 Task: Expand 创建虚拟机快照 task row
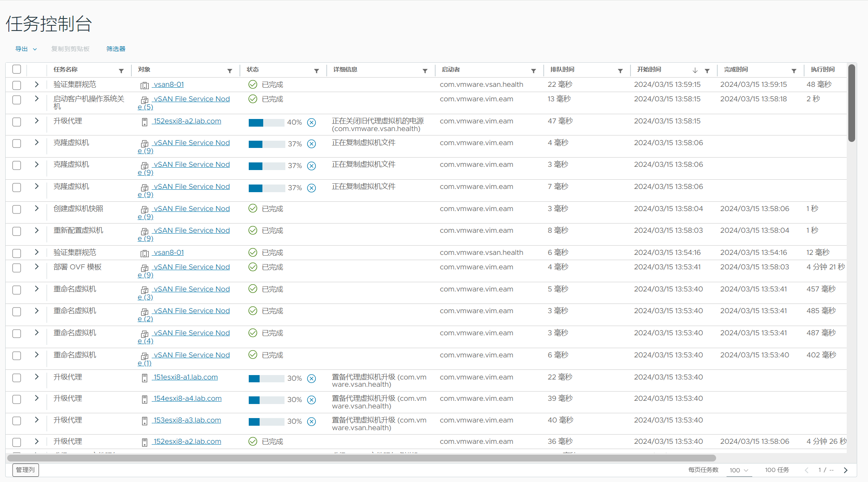pos(37,208)
